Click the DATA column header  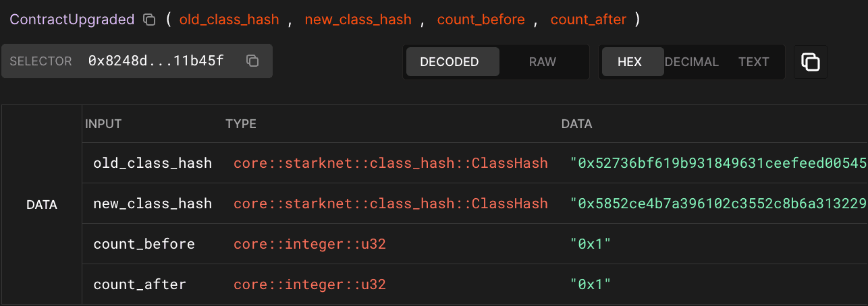coord(577,124)
